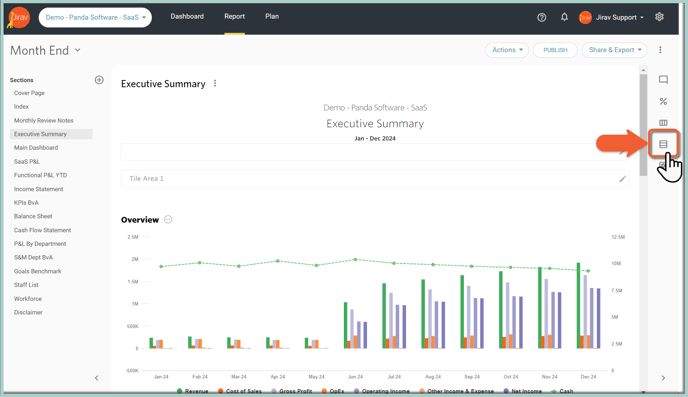This screenshot has height=397, width=688.
Task: Open the percent icon in right sidebar
Action: click(663, 101)
